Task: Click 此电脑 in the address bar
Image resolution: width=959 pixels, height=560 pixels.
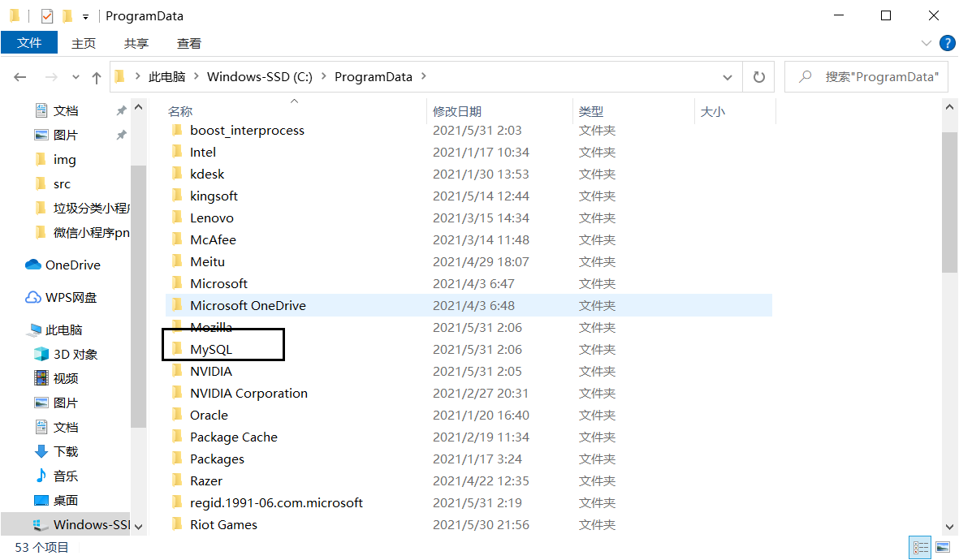Action: coord(167,77)
